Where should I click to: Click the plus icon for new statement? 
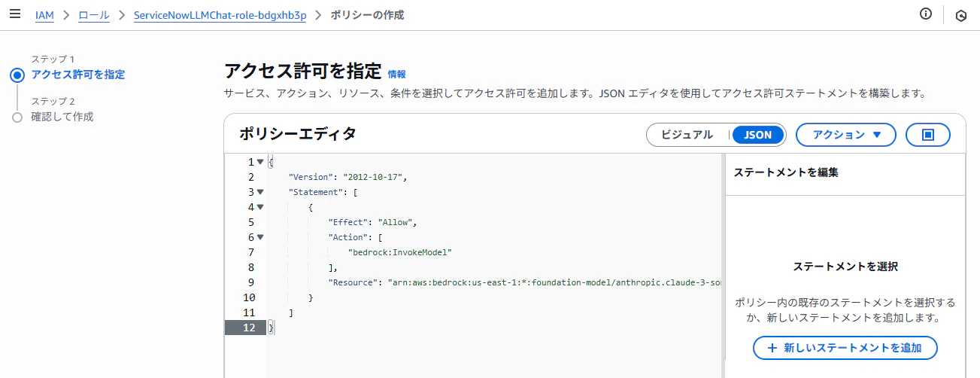pyautogui.click(x=772, y=348)
